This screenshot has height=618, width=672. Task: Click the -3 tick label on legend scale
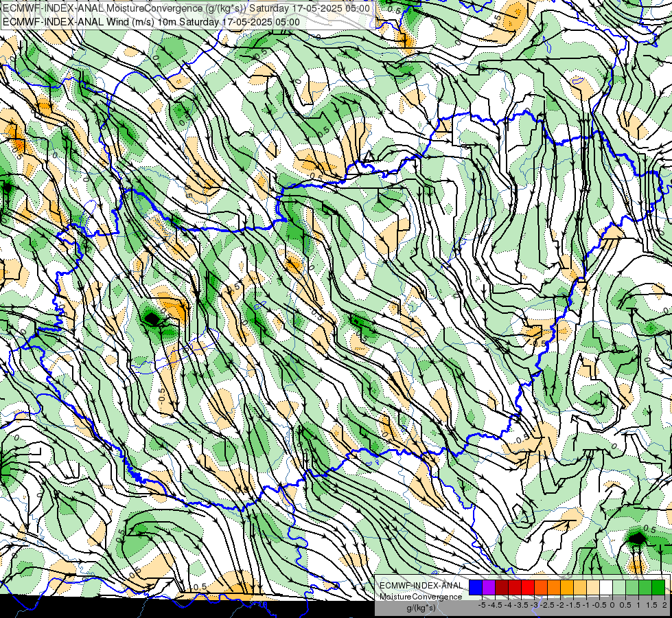click(534, 605)
